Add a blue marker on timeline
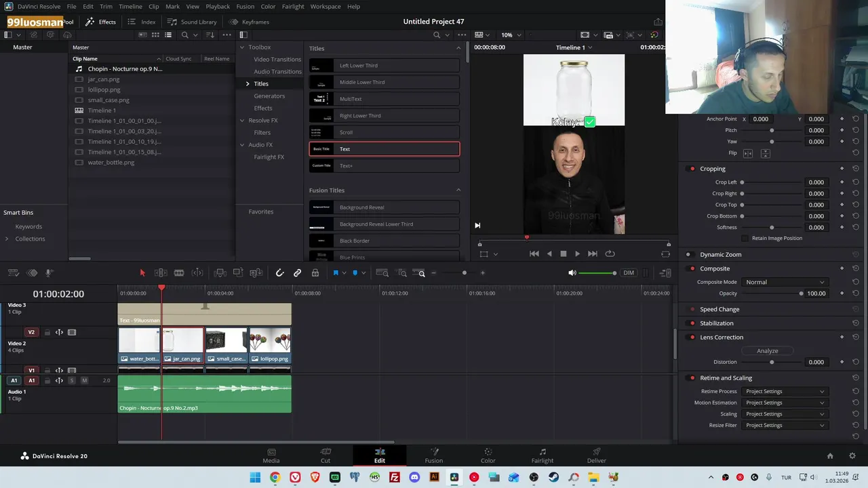Screen dimensions: 868x488 click(x=355, y=272)
